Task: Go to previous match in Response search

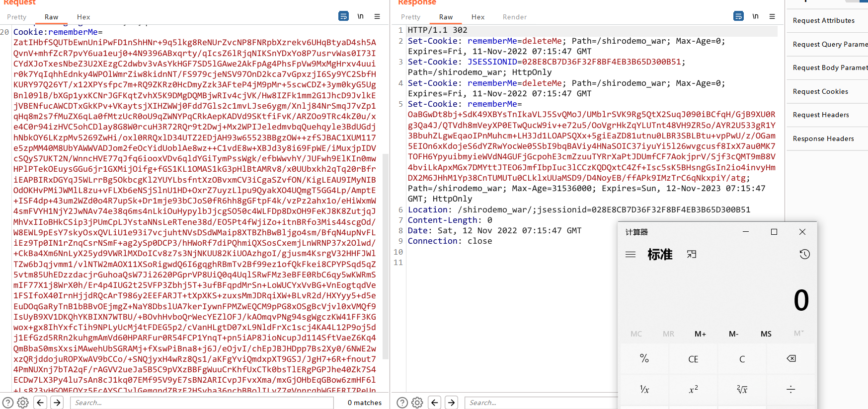Action: point(435,403)
